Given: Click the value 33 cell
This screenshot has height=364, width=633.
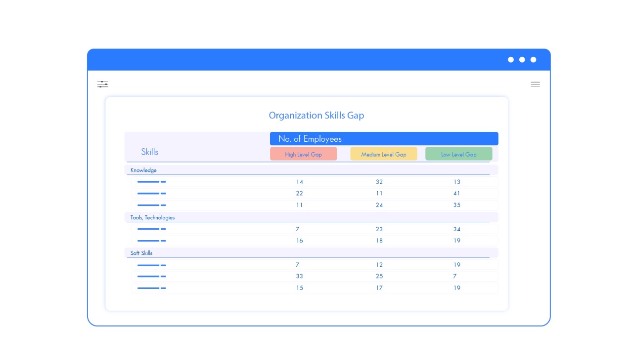Looking at the screenshot, I should click(x=300, y=277).
